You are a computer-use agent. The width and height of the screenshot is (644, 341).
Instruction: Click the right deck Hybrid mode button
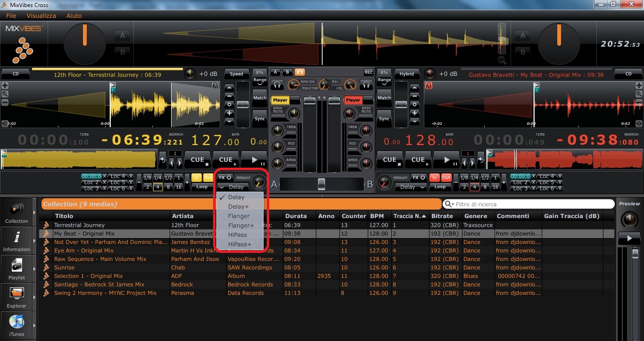pyautogui.click(x=407, y=74)
